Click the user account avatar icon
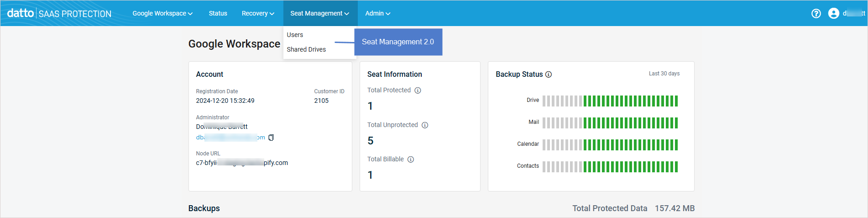The width and height of the screenshot is (868, 218). (833, 14)
